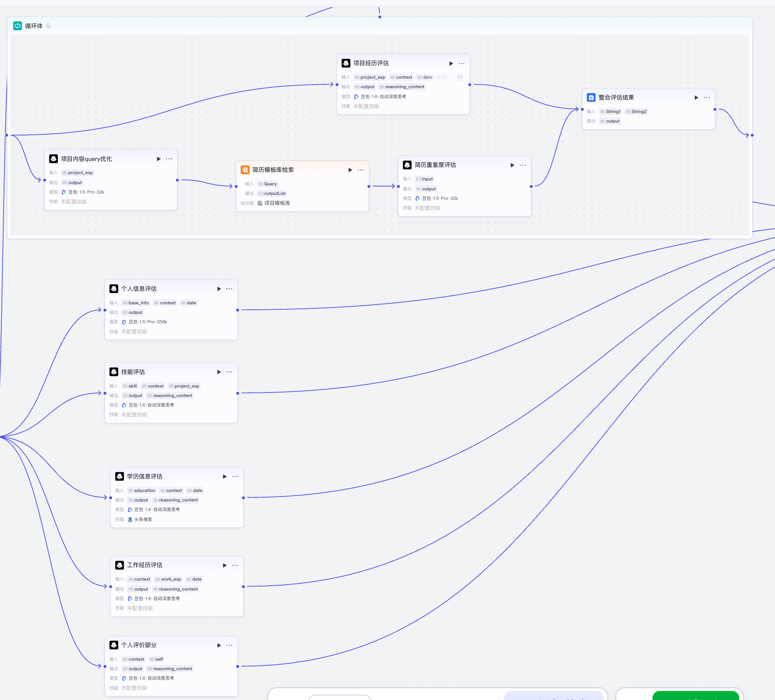Open more options for 简历模板库检索
This screenshot has width=775, height=700.
pyautogui.click(x=360, y=170)
